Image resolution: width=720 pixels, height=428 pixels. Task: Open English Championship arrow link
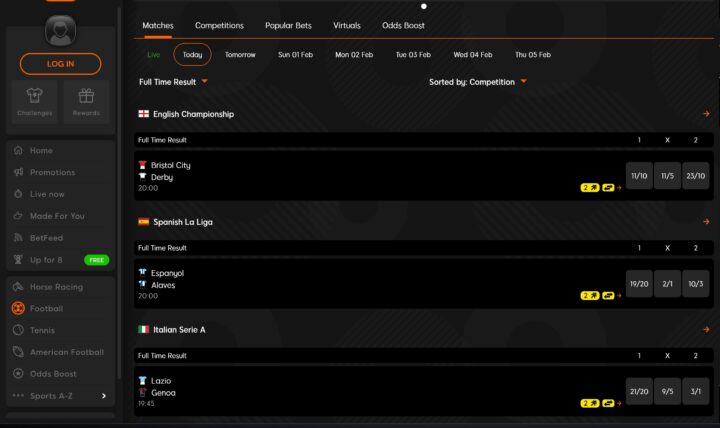click(706, 113)
